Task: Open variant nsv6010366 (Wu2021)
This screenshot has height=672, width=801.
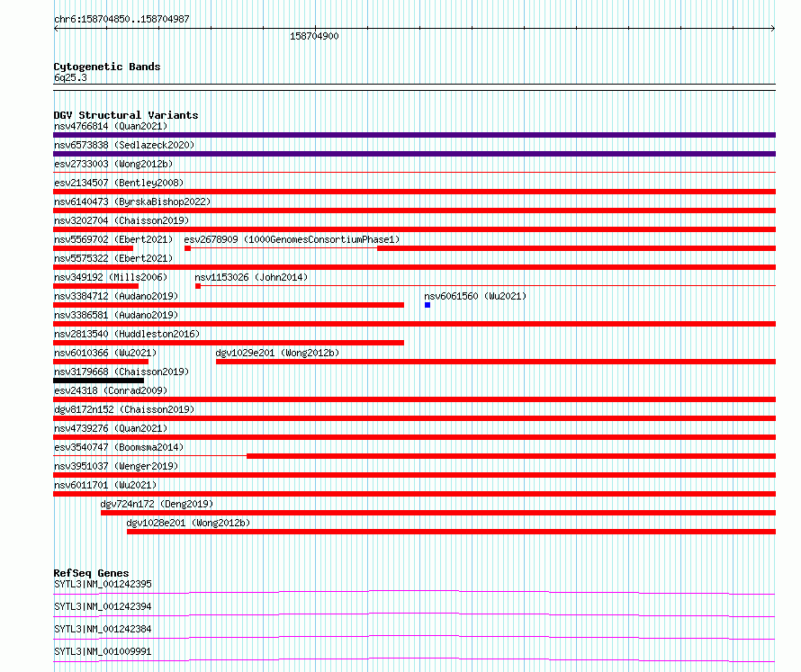Action: point(105,353)
